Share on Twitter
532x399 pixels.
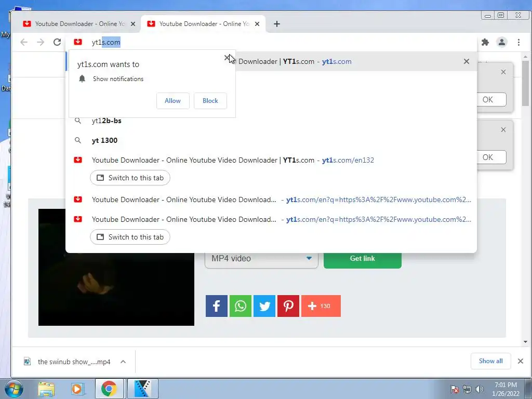[x=264, y=306]
